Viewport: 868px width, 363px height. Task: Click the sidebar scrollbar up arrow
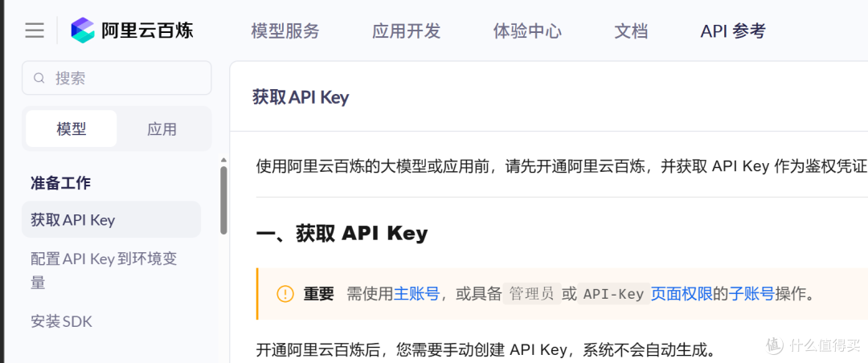pyautogui.click(x=223, y=161)
